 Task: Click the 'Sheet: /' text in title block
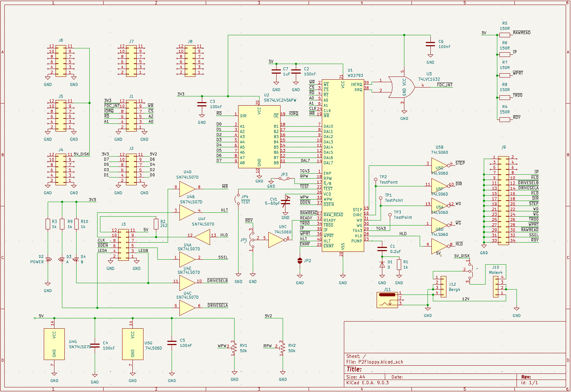click(356, 356)
